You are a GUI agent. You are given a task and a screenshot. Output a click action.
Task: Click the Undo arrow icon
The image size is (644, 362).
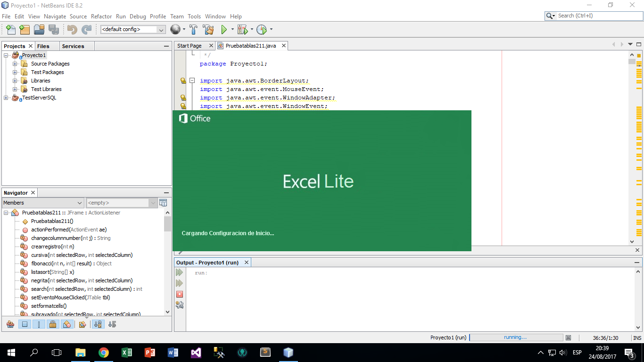pos(72,30)
